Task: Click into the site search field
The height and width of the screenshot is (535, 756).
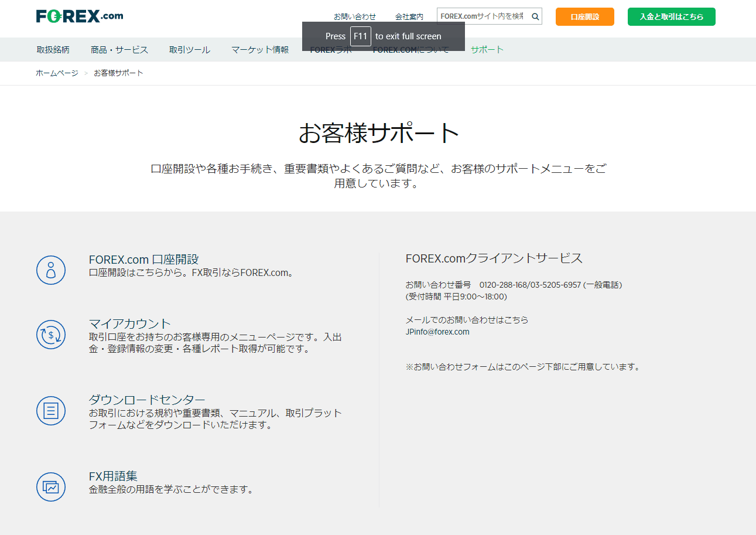Action: pos(482,16)
